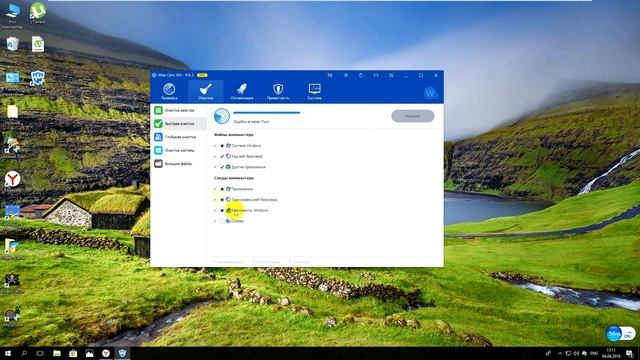
Task: Click the floating CPU usage widget
Action: (x=620, y=334)
